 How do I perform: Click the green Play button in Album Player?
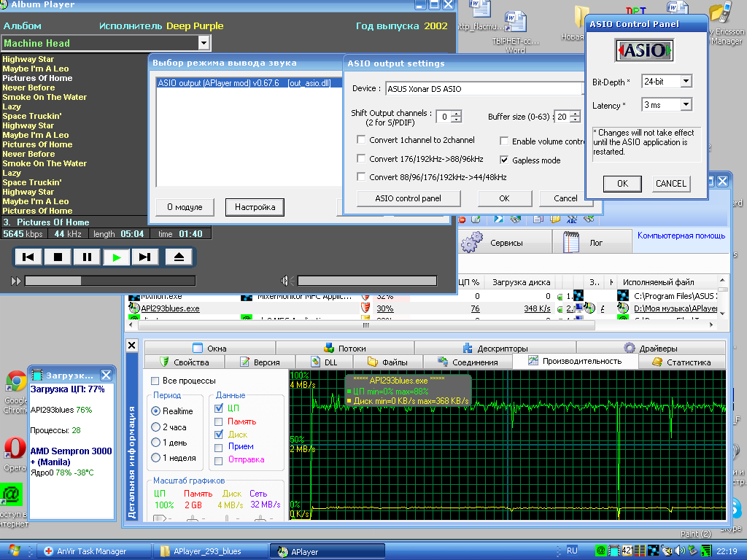[x=116, y=257]
